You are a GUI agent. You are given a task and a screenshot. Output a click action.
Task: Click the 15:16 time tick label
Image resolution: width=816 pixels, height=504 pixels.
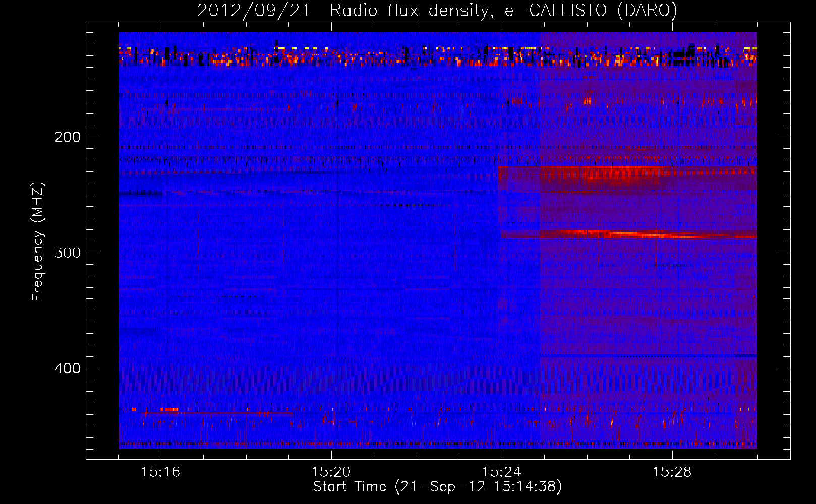point(161,472)
